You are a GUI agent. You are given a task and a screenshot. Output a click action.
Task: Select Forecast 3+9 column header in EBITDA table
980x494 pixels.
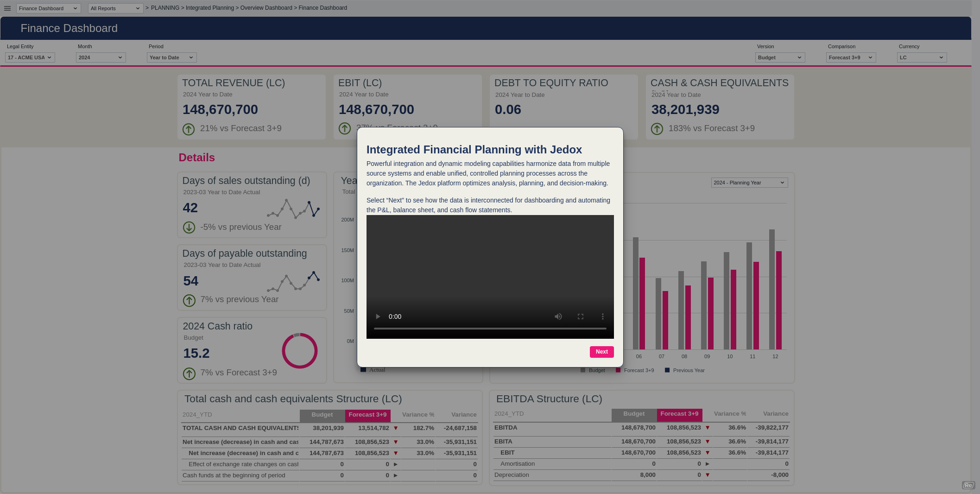[679, 414]
